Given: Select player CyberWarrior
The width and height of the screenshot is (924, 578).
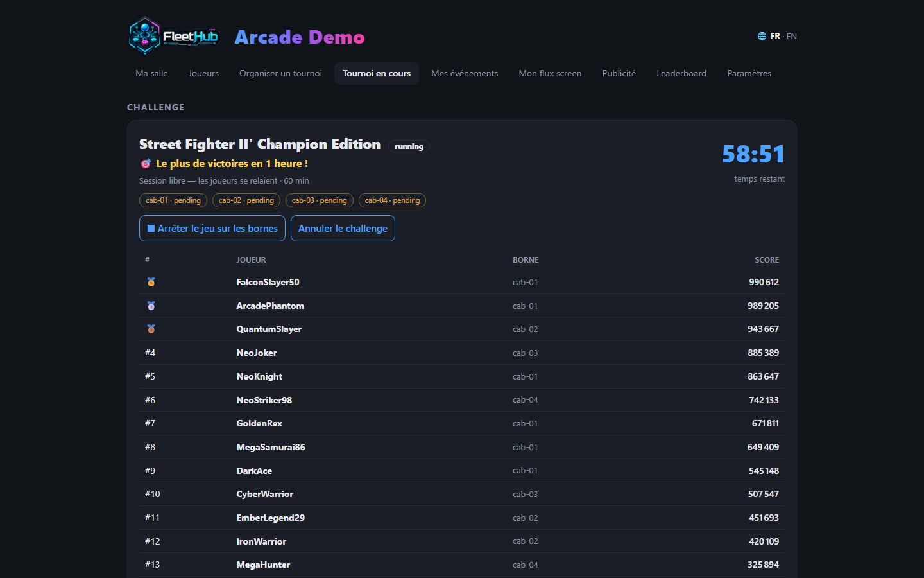Looking at the screenshot, I should coord(265,494).
